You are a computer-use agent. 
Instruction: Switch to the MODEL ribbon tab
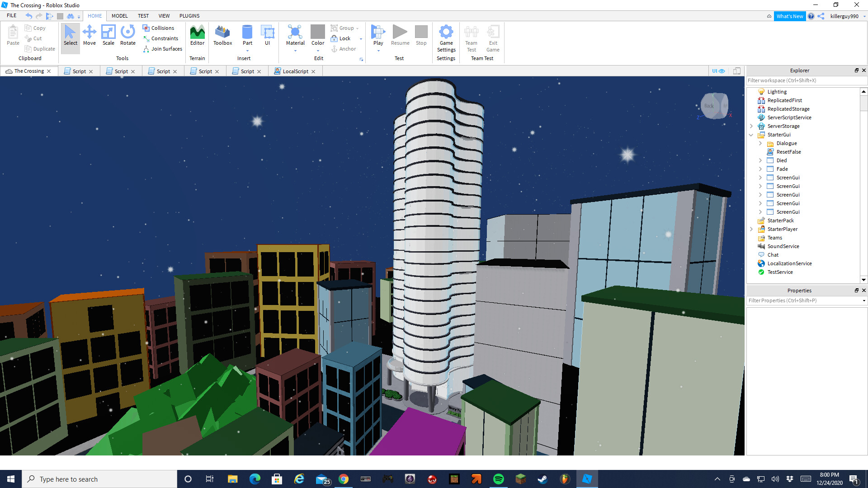120,16
